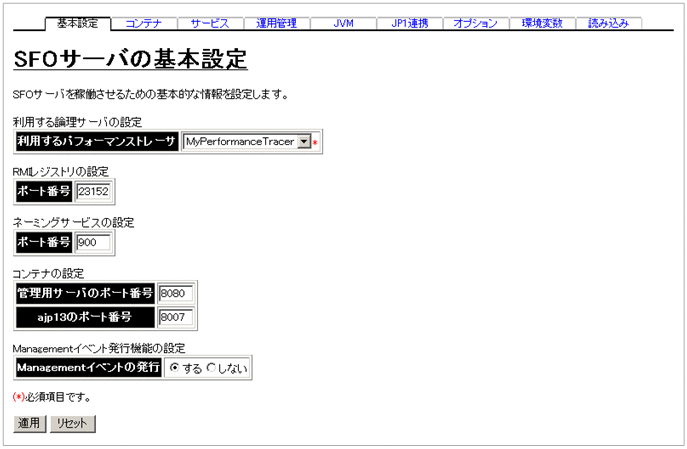This screenshot has height=449, width=687.
Task: Select the しない radio button
Action: (x=211, y=368)
